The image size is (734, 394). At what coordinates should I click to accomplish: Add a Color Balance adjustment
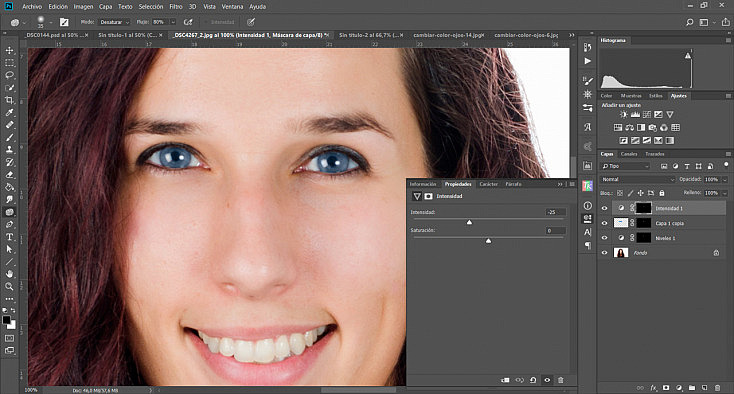point(630,127)
